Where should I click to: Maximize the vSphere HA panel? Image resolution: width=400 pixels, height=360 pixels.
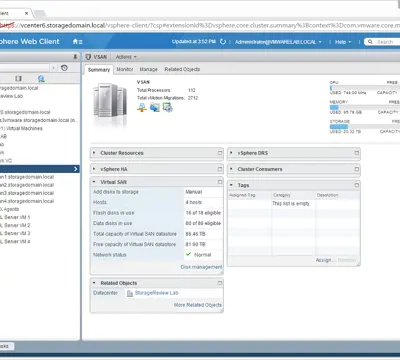point(220,169)
